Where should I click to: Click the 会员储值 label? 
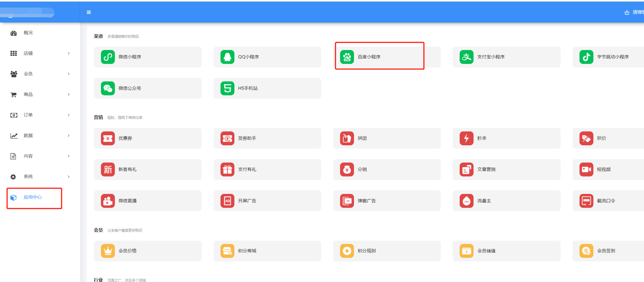[x=486, y=251]
